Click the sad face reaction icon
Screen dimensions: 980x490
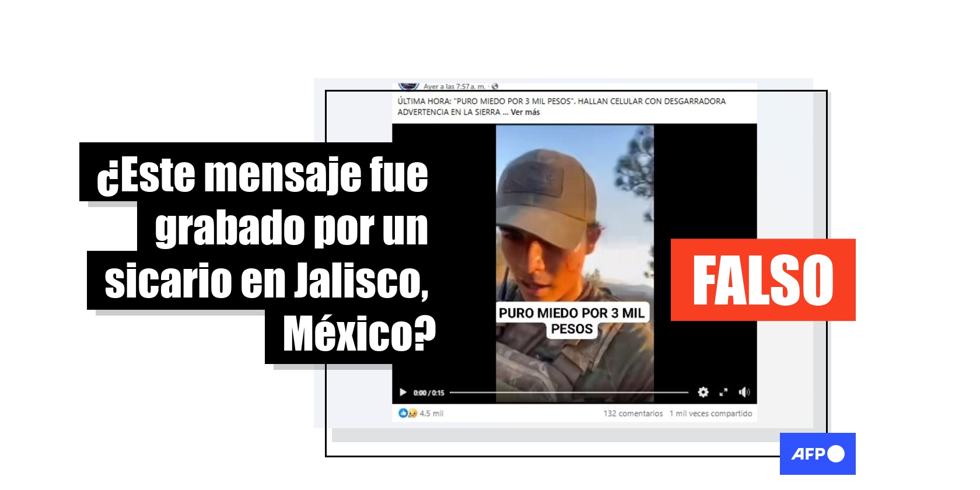coord(412,413)
